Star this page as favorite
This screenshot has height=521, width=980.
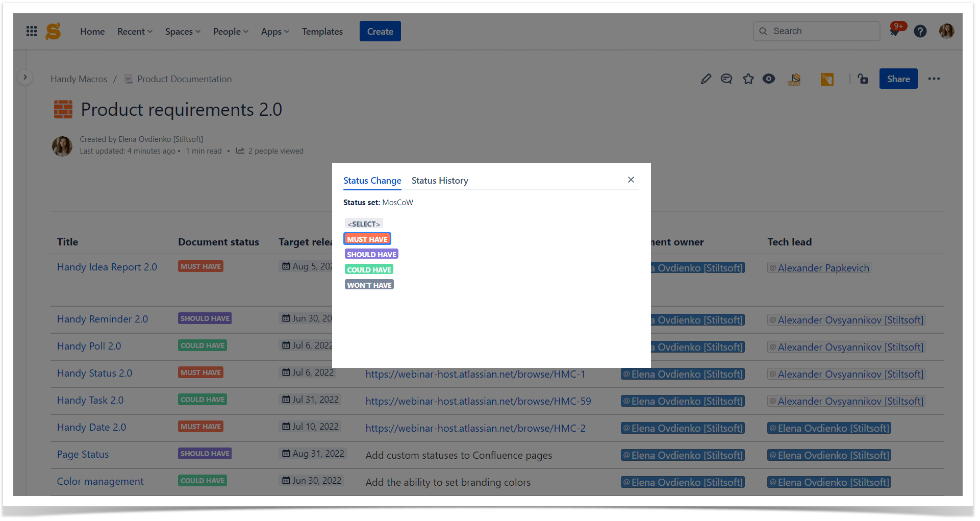click(748, 79)
